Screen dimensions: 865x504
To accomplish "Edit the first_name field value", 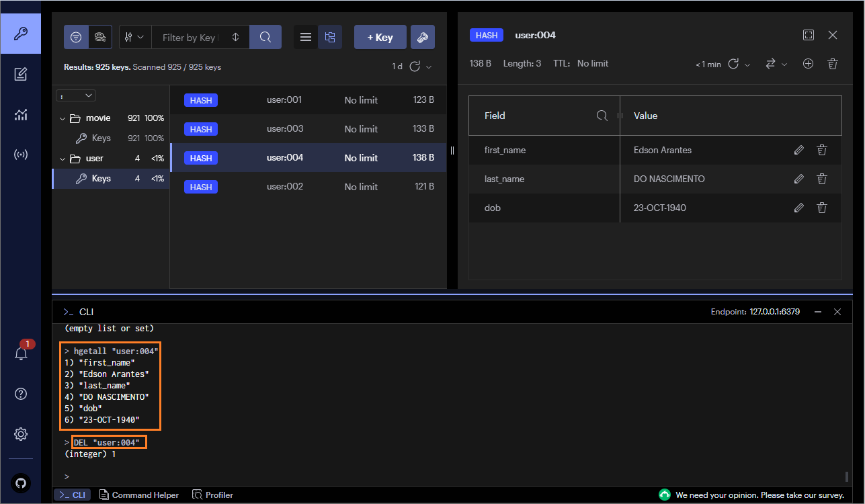I will point(798,151).
